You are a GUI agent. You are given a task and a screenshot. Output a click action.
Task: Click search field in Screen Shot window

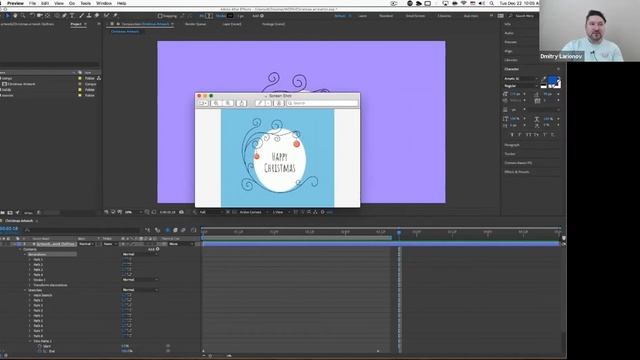pyautogui.click(x=322, y=103)
